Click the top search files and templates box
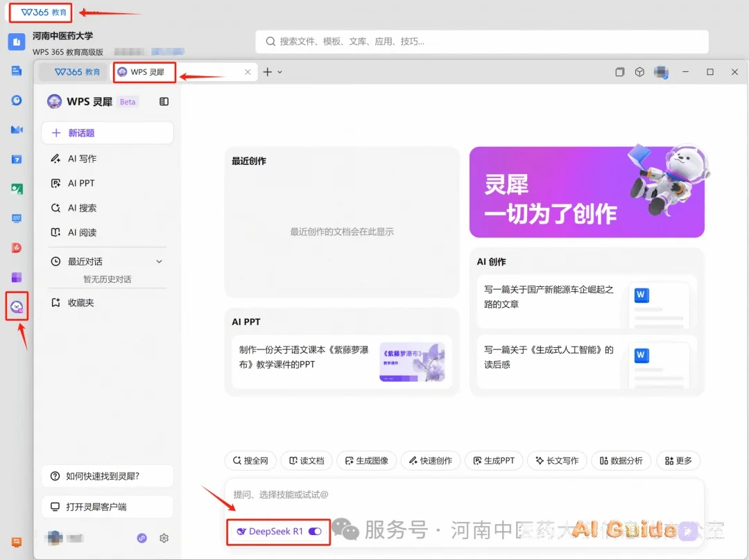Viewport: 749px width, 560px height. [481, 42]
